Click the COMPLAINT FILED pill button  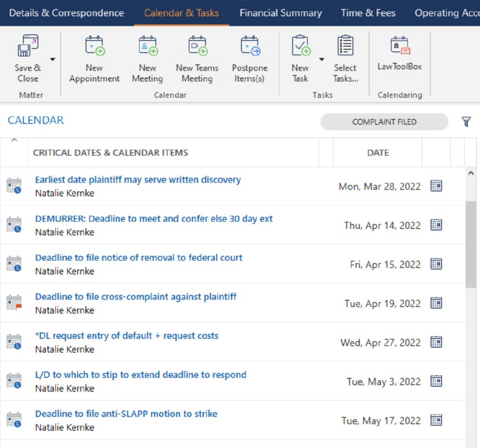(384, 122)
